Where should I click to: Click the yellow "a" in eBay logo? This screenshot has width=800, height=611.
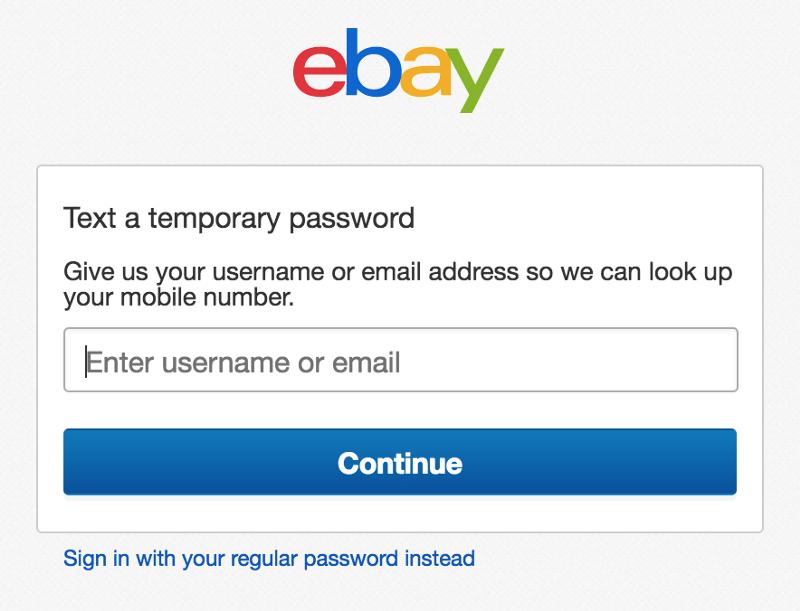(x=426, y=70)
